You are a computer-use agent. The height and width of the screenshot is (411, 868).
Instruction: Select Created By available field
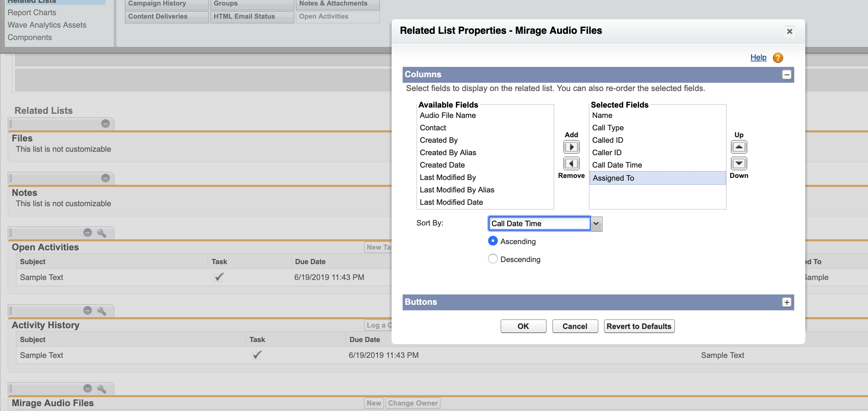pyautogui.click(x=485, y=140)
